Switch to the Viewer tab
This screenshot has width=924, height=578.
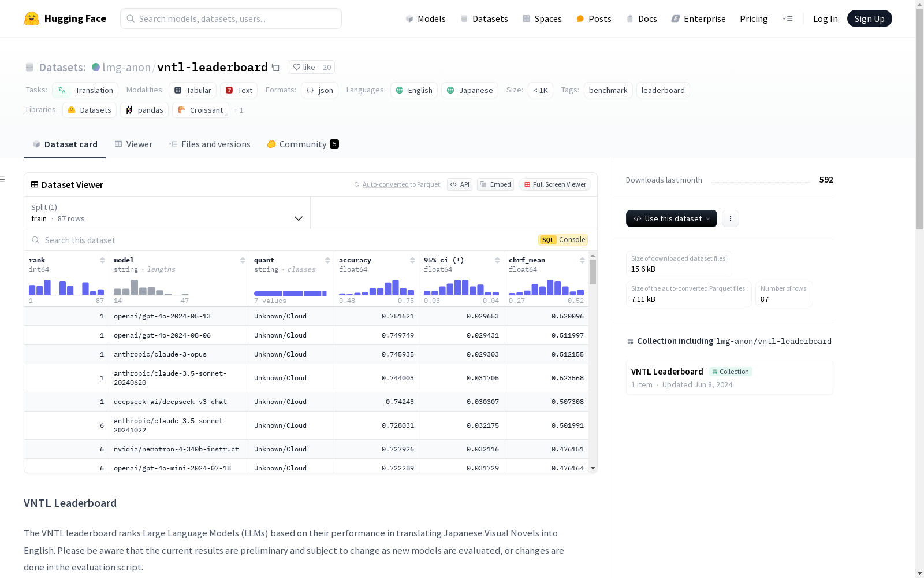(x=133, y=144)
